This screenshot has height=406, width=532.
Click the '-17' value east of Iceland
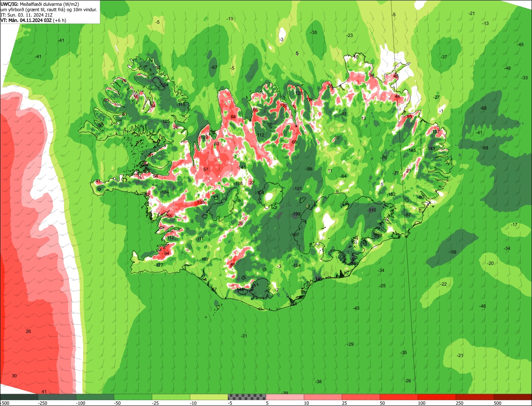(514, 225)
